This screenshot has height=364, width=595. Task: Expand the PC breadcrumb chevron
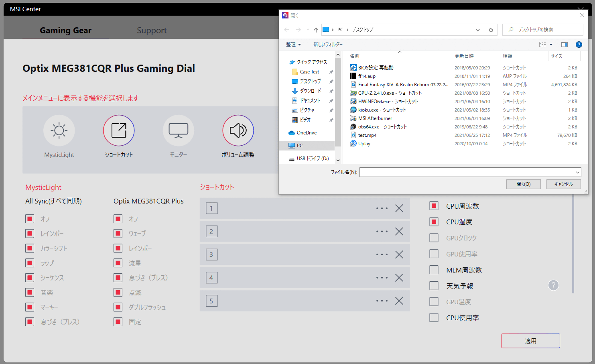pos(347,30)
